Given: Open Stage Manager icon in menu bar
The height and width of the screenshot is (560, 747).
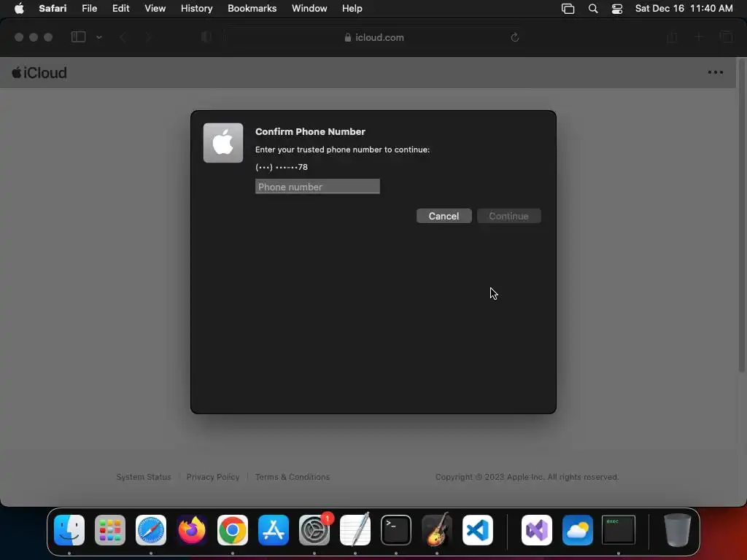Looking at the screenshot, I should (x=568, y=9).
